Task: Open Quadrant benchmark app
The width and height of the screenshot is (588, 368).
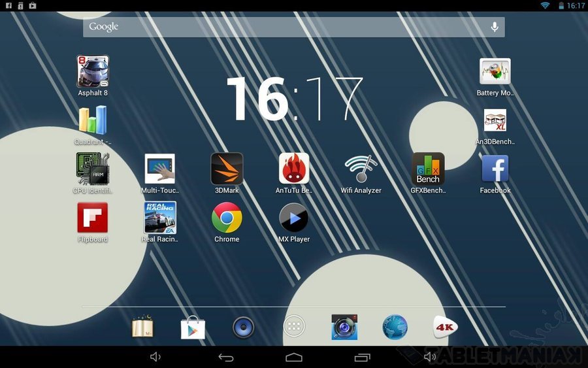Action: click(x=93, y=120)
